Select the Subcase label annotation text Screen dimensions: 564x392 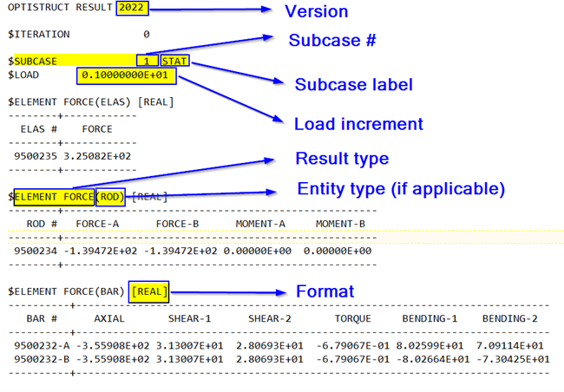click(x=353, y=85)
